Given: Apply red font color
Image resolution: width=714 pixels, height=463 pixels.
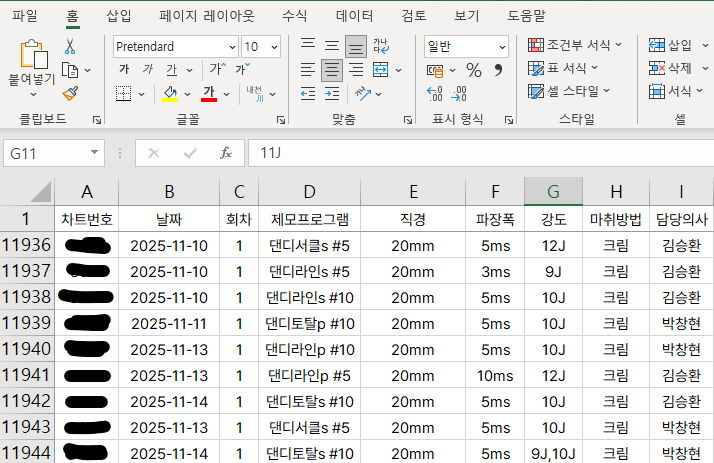Looking at the screenshot, I should click(x=209, y=94).
